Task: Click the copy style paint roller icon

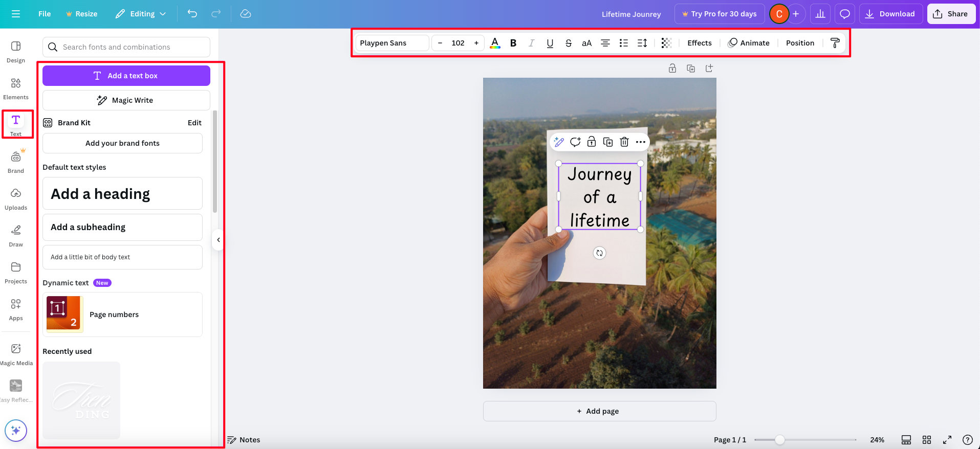Action: click(x=835, y=43)
